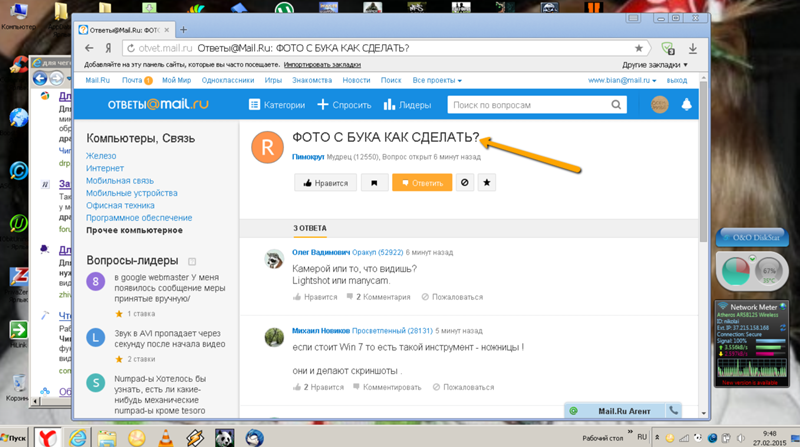The height and width of the screenshot is (447, 800).
Task: Click the report circle-slash button under the question
Action: (x=464, y=182)
